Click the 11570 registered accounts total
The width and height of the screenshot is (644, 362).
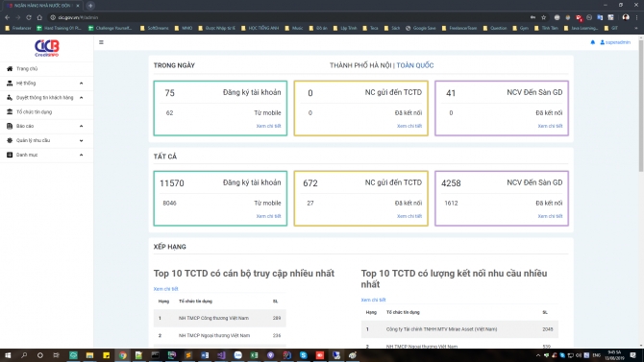pos(172,183)
